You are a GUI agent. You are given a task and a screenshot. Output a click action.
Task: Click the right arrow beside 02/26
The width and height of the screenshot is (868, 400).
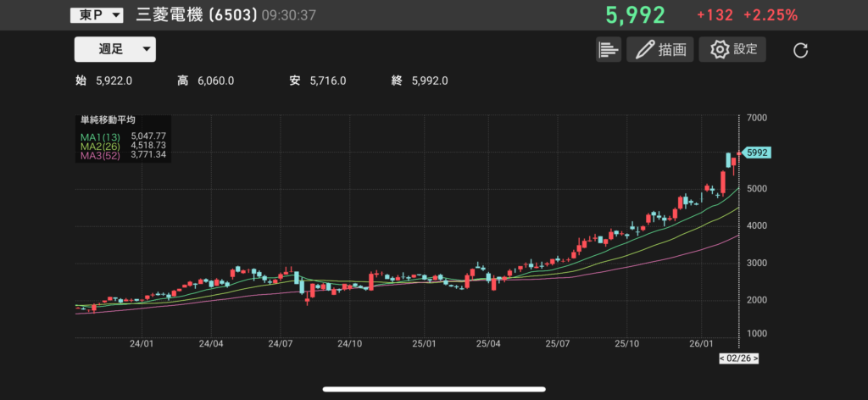(x=755, y=358)
